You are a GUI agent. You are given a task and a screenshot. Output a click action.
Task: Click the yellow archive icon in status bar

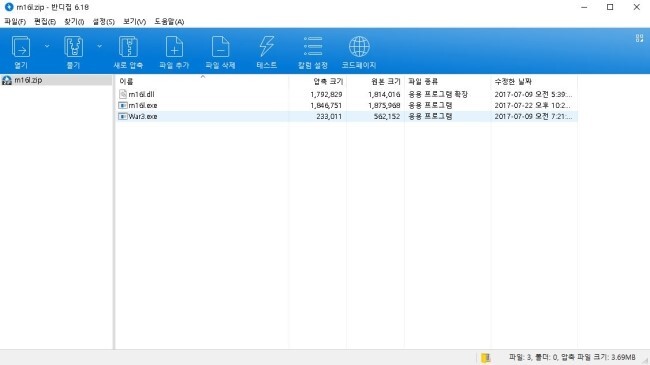(x=485, y=358)
